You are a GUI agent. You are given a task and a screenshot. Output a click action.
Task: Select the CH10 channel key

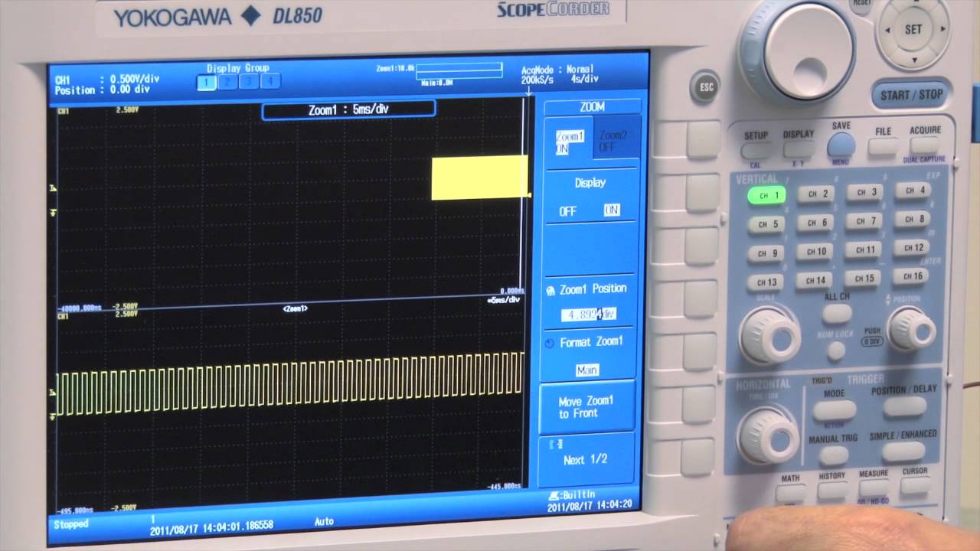pyautogui.click(x=816, y=252)
